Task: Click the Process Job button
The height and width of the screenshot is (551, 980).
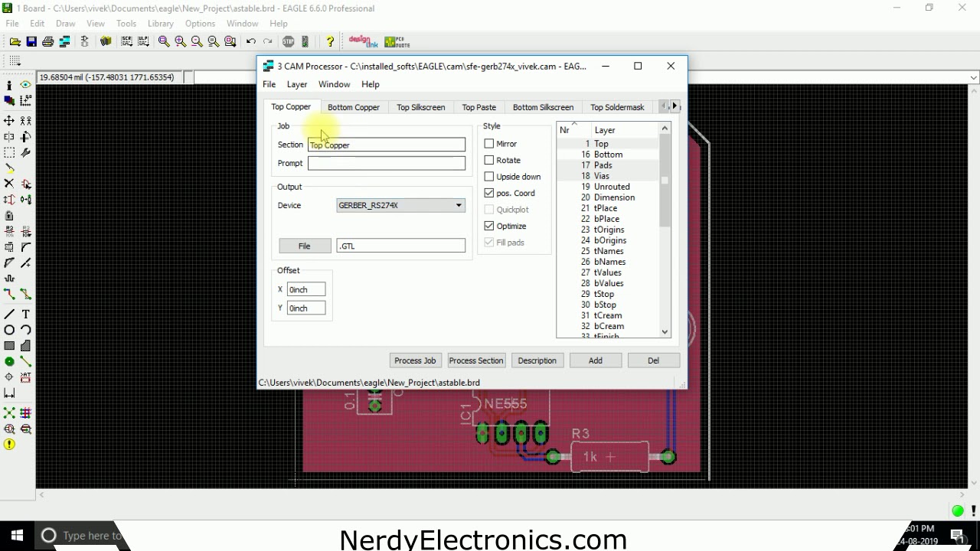Action: (415, 360)
